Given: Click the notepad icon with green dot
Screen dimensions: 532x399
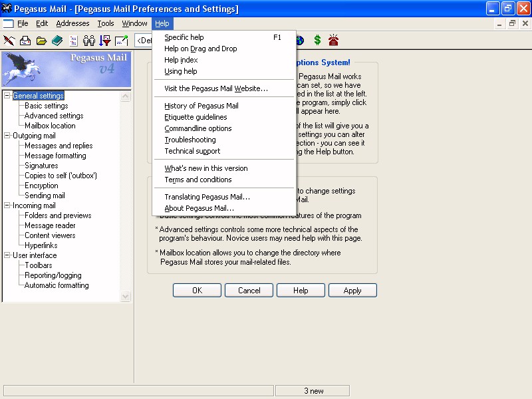Looking at the screenshot, I should [x=122, y=41].
